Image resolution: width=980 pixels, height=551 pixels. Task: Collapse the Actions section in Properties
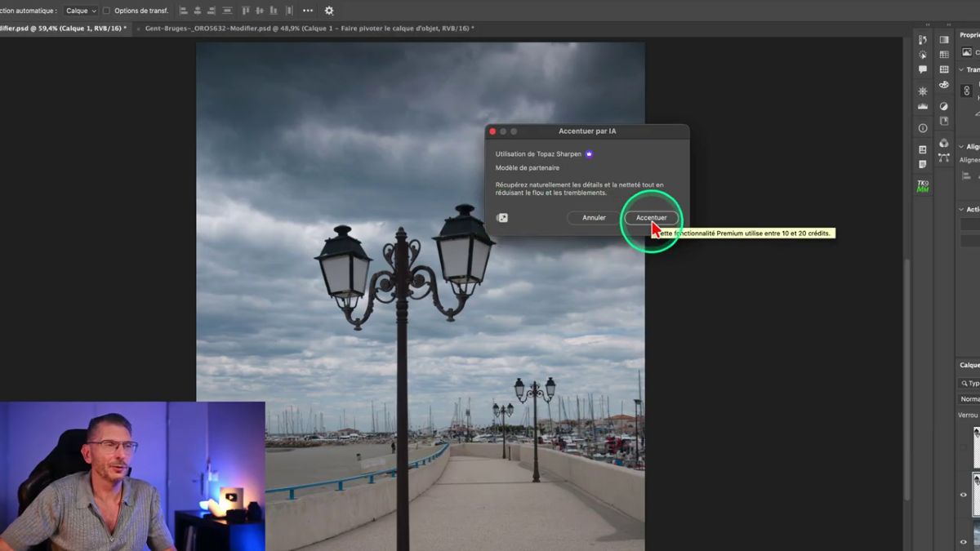click(x=961, y=210)
